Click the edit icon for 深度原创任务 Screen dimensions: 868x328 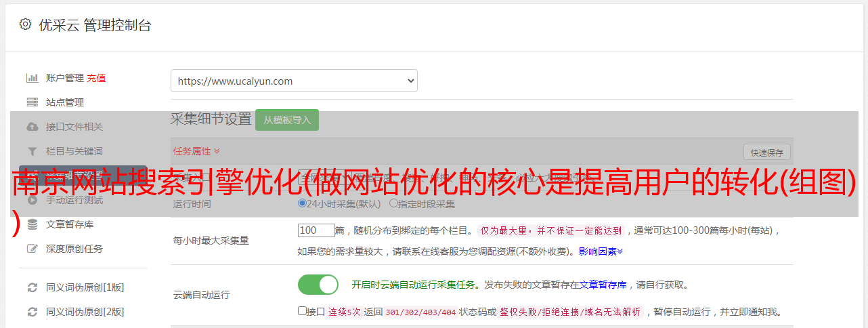point(32,249)
